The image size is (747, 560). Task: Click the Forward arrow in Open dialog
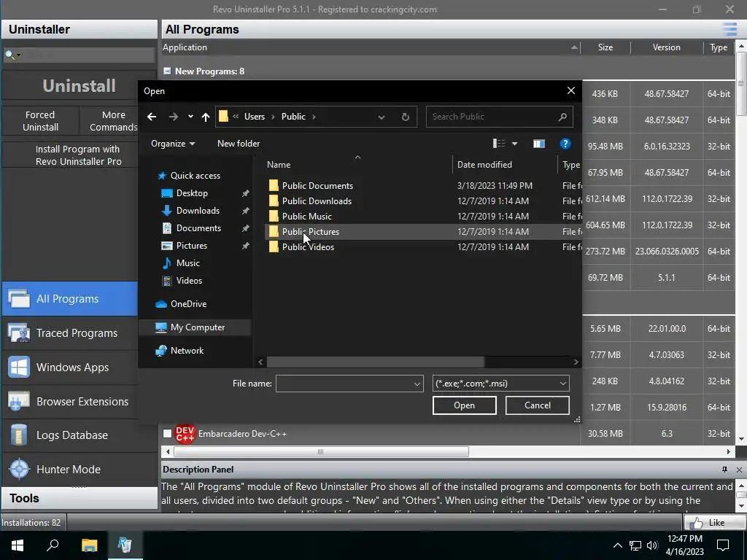(174, 117)
